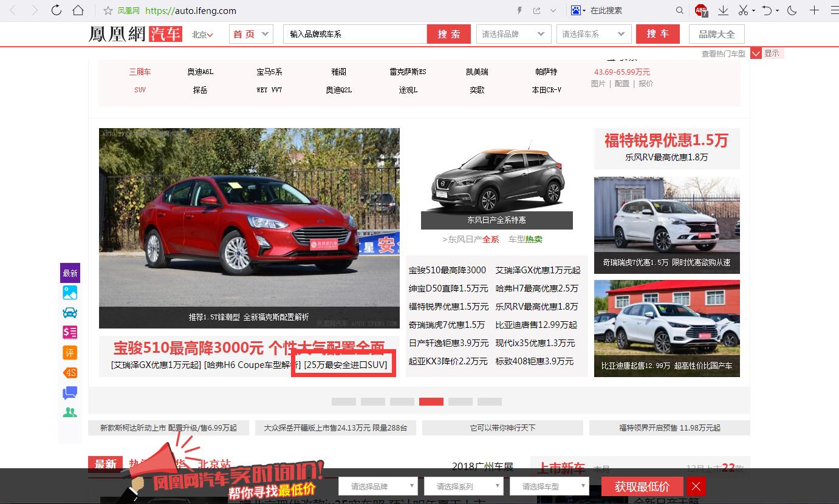Viewport: 839px width, 504px height.
Task: Select the active red carousel indicator
Action: 431,401
